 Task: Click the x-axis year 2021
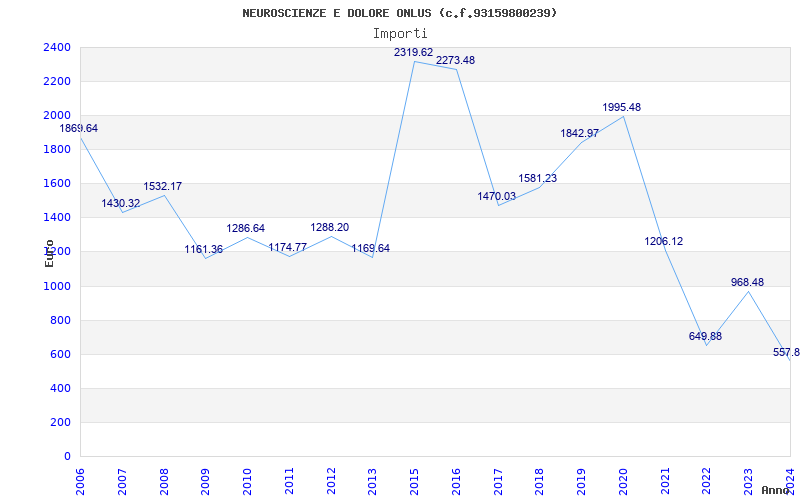[x=665, y=482]
